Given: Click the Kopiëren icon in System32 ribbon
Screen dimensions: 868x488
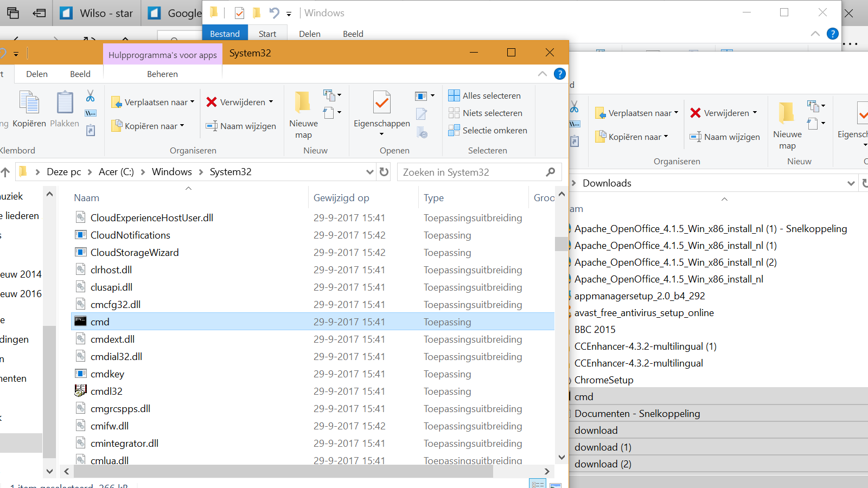Looking at the screenshot, I should (29, 110).
